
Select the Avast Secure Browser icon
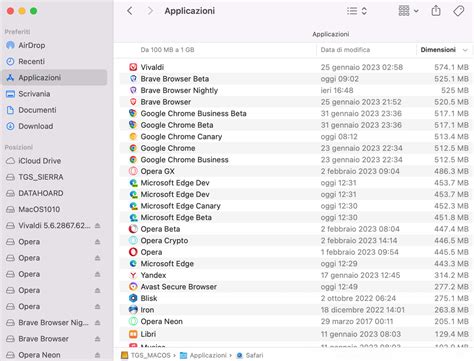(x=133, y=287)
